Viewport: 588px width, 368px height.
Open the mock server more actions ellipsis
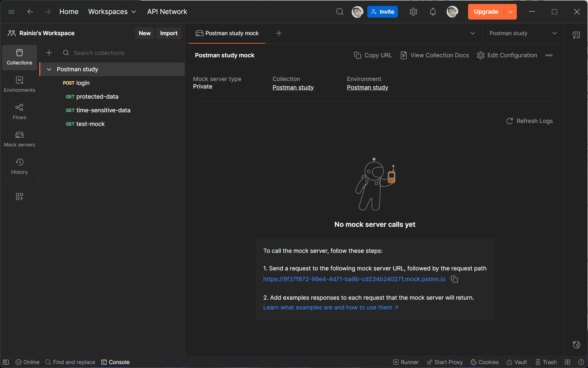tap(549, 55)
